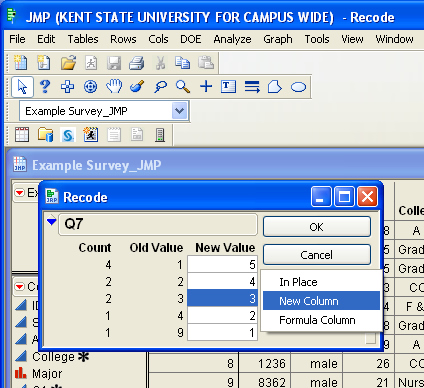Click the New Script icon
The image size is (424, 388).
point(44,62)
